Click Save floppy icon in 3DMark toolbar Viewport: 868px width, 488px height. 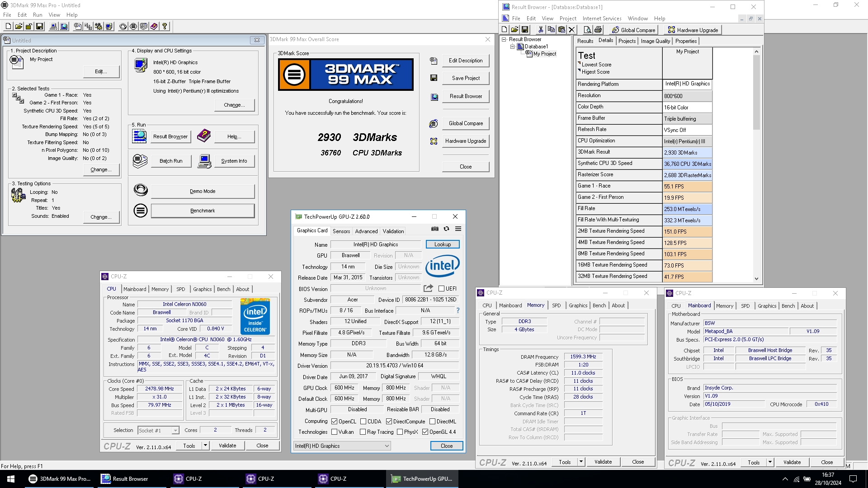(39, 26)
